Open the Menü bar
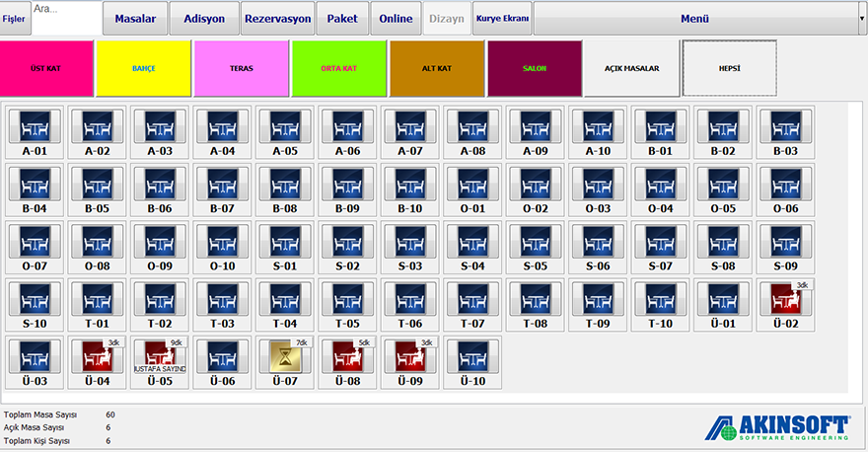868x452 pixels. point(694,19)
